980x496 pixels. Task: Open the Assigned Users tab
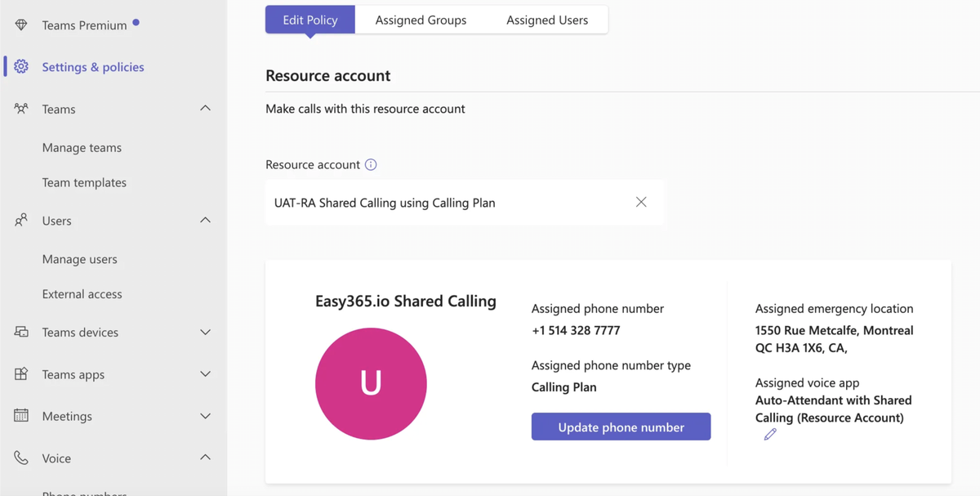[547, 20]
